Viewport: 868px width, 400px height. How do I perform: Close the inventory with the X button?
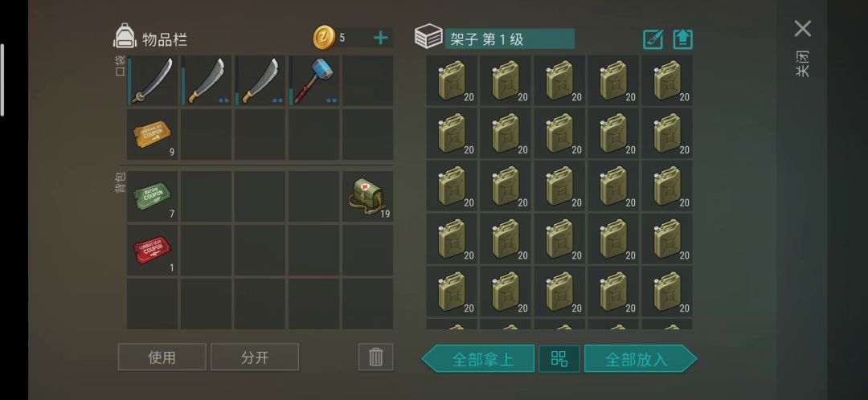point(803,29)
